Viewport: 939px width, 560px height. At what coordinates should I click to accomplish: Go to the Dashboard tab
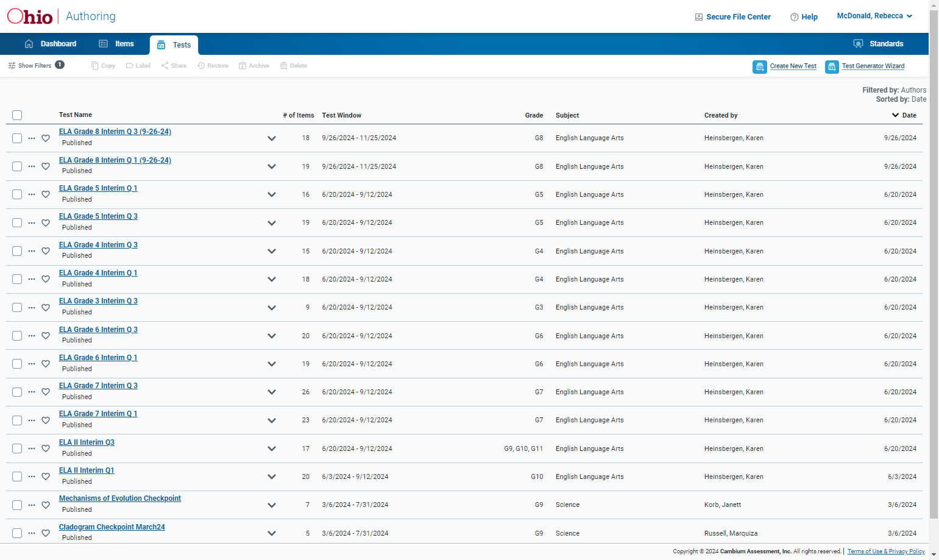pos(51,44)
